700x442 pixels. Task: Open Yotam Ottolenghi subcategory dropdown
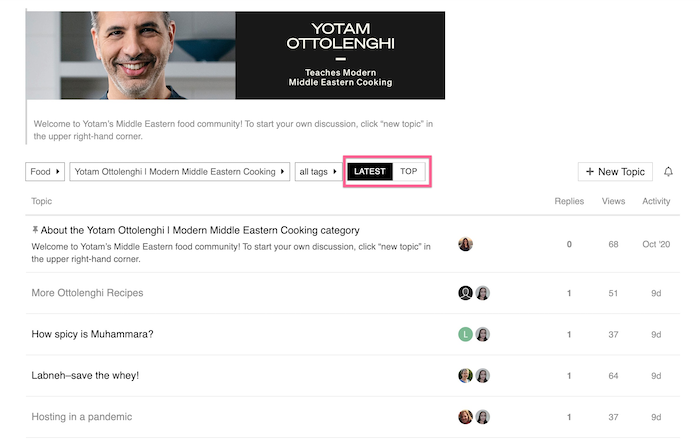pos(179,171)
